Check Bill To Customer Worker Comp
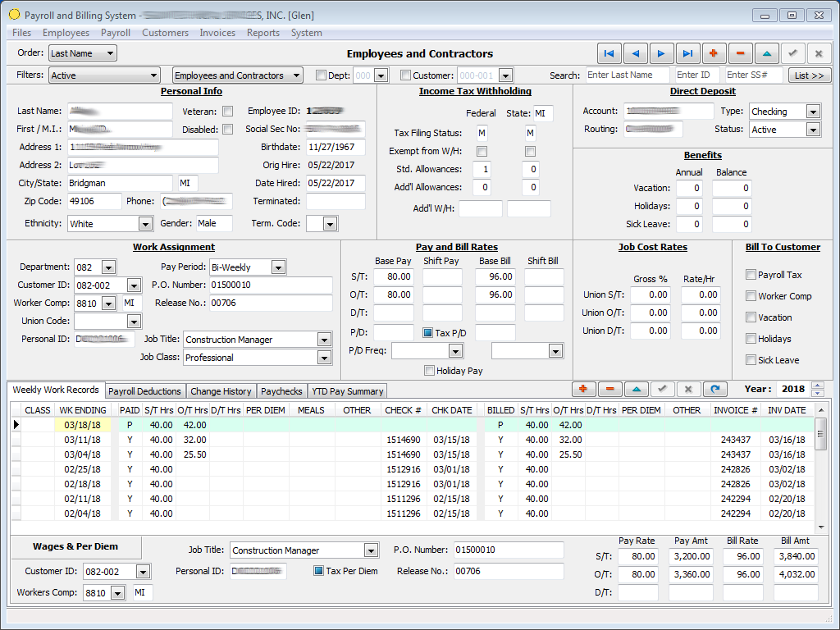The width and height of the screenshot is (840, 630). tap(751, 296)
